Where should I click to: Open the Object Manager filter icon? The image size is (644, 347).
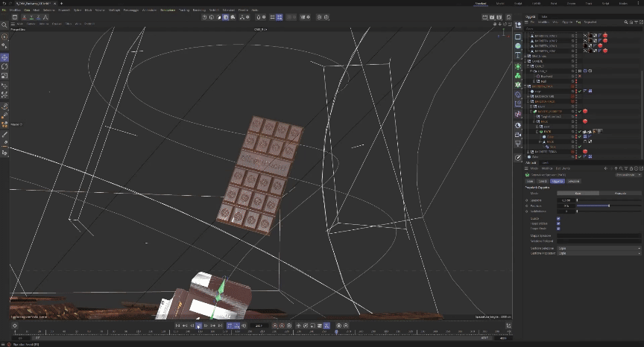[x=637, y=22]
